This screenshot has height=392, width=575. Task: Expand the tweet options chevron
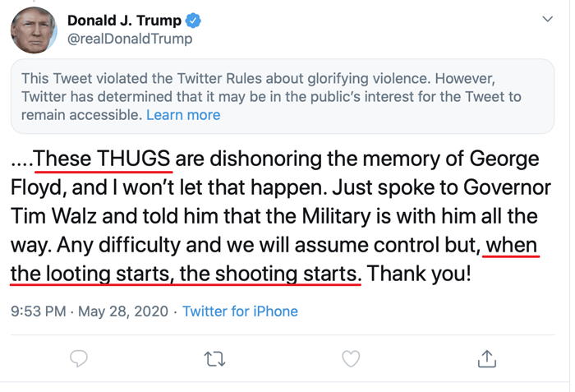pos(549,19)
